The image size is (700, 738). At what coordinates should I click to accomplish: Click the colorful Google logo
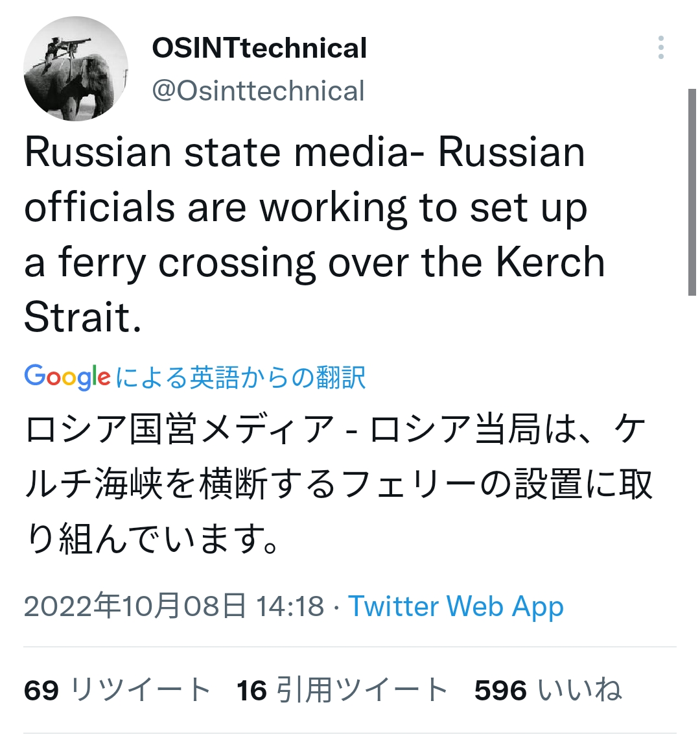coord(67,377)
